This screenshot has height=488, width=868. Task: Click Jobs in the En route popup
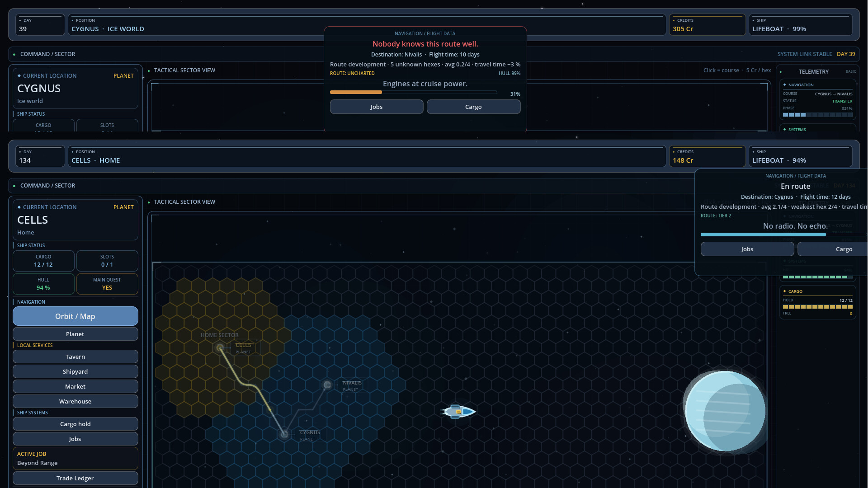click(747, 249)
